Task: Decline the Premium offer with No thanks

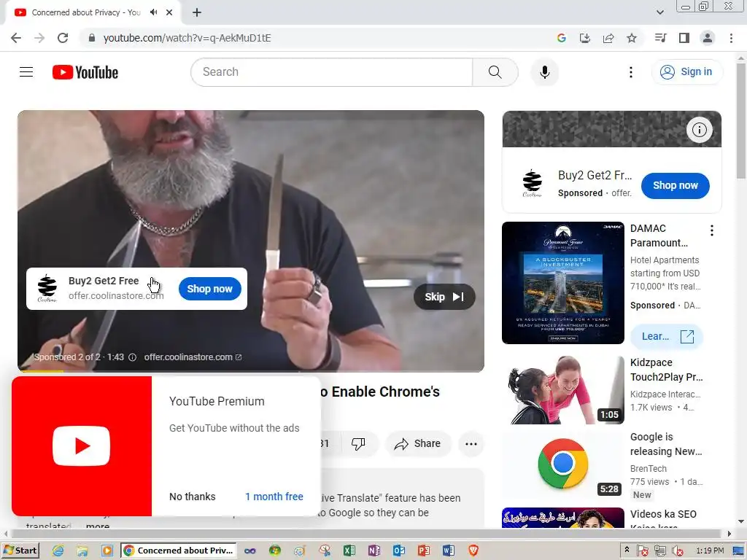Action: tap(193, 497)
